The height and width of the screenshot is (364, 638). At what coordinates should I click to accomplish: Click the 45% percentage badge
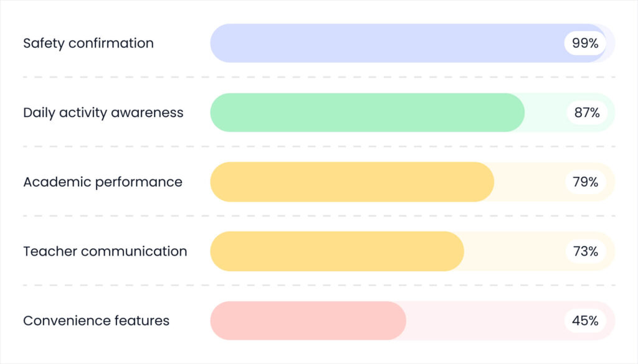click(x=586, y=321)
